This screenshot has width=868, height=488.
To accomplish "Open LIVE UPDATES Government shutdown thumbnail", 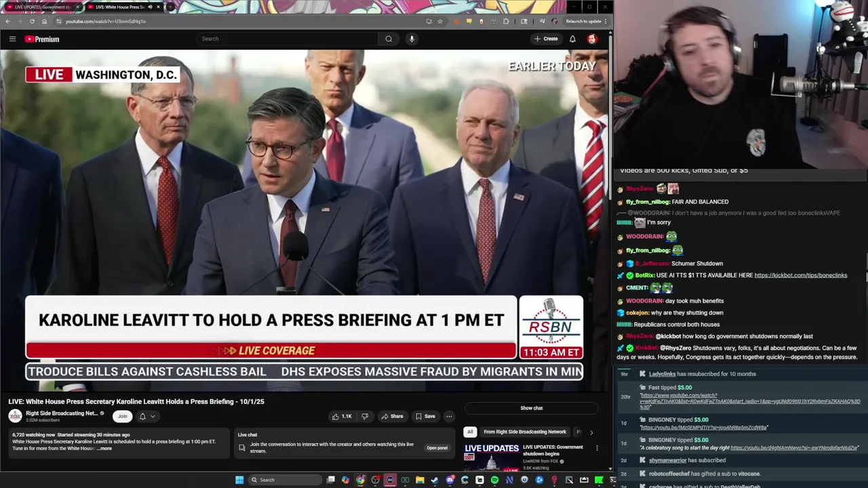I will tap(491, 457).
